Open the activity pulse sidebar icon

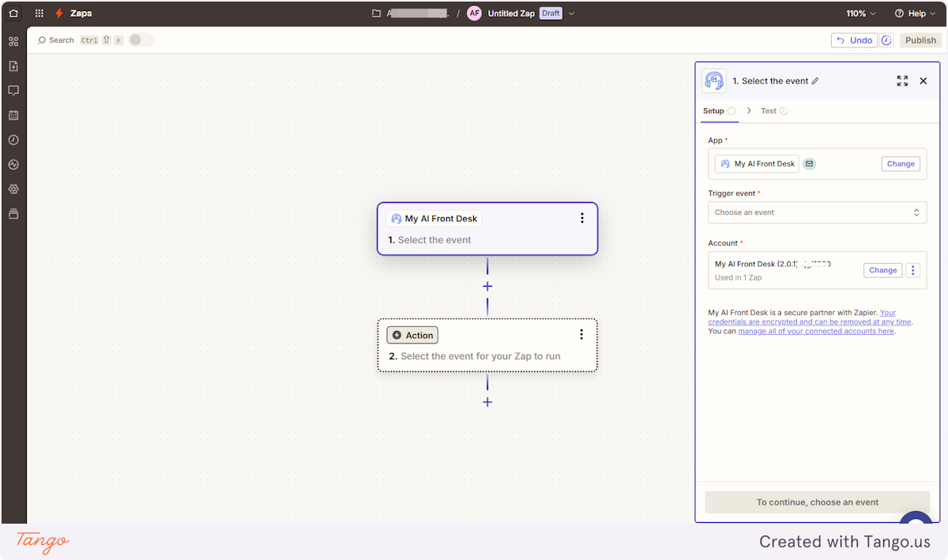click(13, 164)
